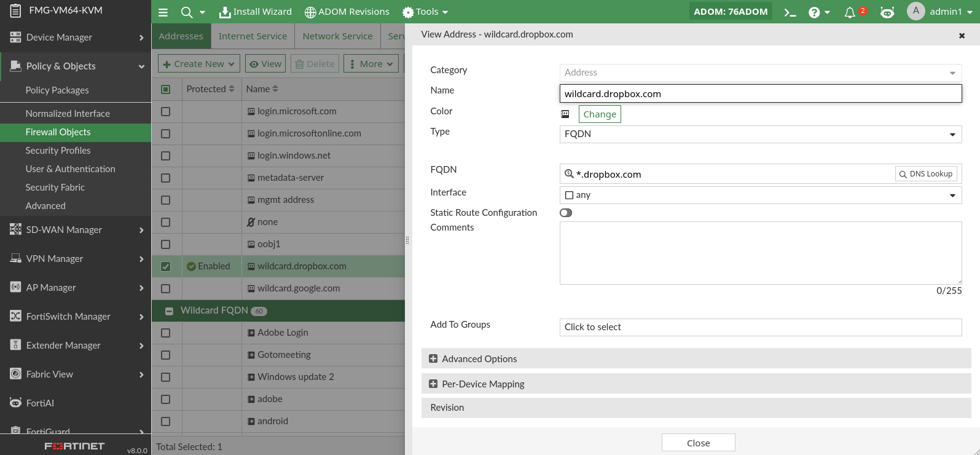This screenshot has height=455, width=980.
Task: Click the help question mark icon
Action: [814, 12]
